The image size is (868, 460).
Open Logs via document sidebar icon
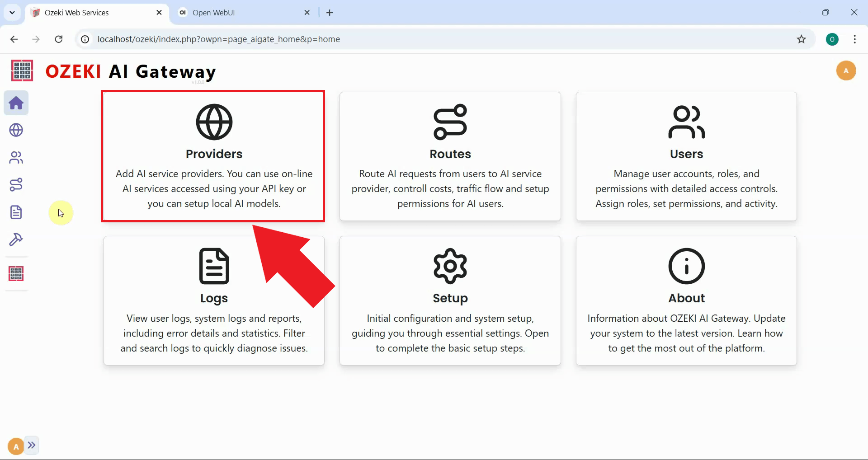click(16, 212)
